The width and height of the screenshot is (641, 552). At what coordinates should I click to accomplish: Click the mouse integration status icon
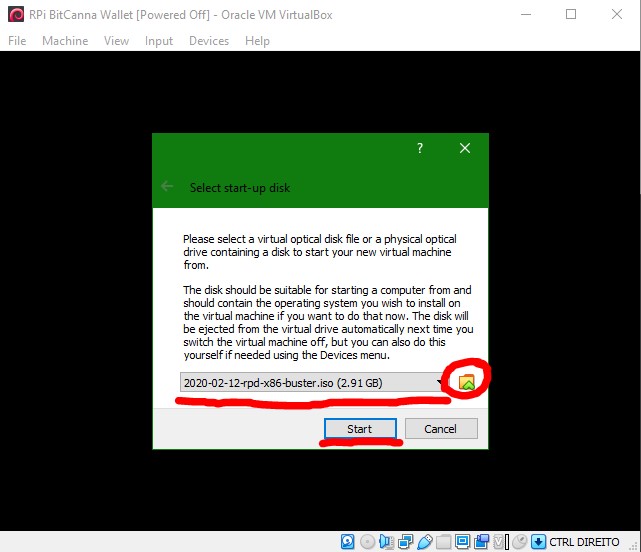[520, 542]
